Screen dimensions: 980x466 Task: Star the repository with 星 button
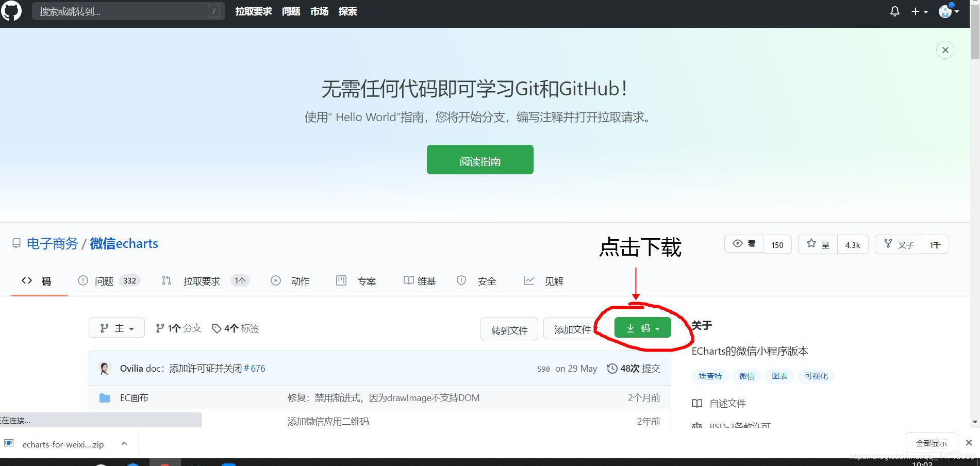(818, 244)
